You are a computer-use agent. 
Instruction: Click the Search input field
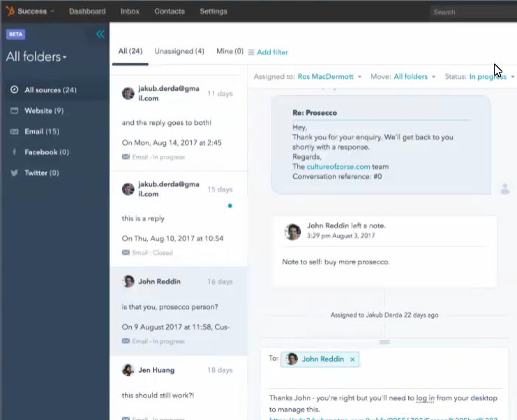(x=471, y=12)
